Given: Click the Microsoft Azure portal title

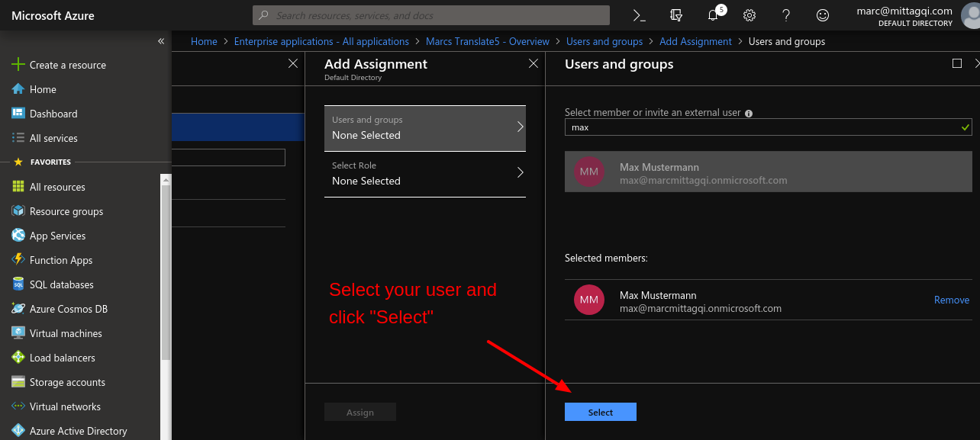Looking at the screenshot, I should click(53, 15).
